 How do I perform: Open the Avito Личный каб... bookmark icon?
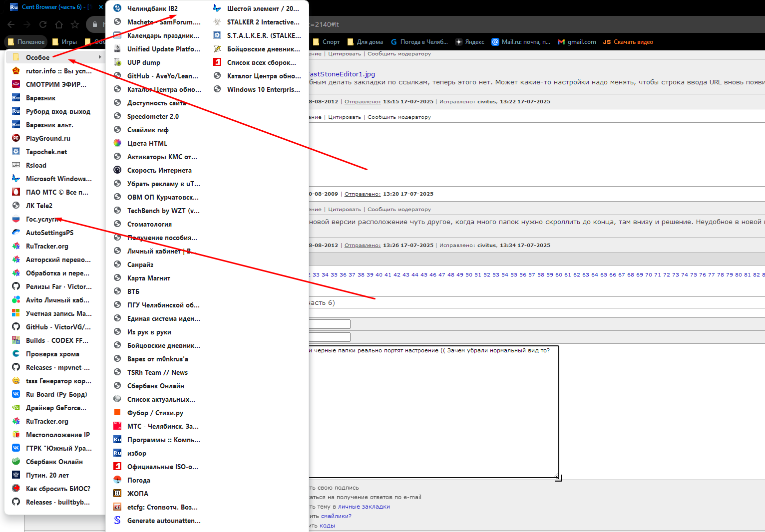click(16, 300)
